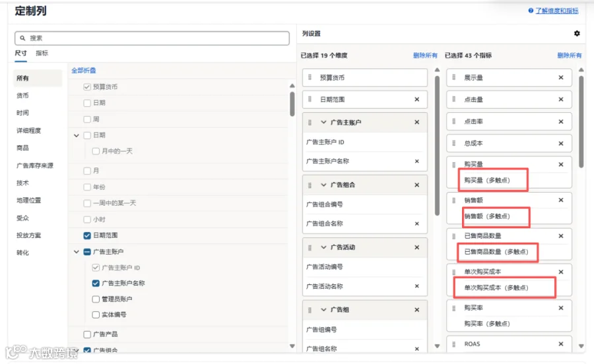Grab drag handle of 预算货币 dimension

[310, 77]
